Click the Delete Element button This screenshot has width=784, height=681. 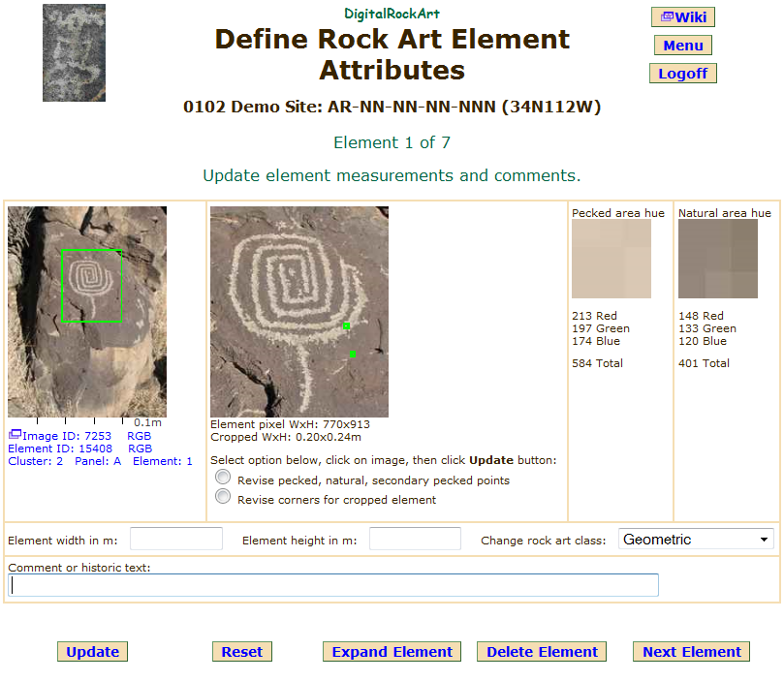[542, 652]
